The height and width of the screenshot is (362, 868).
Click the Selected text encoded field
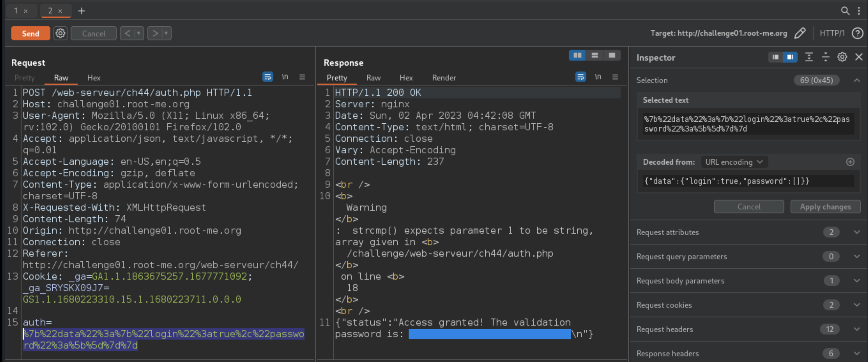(x=749, y=124)
